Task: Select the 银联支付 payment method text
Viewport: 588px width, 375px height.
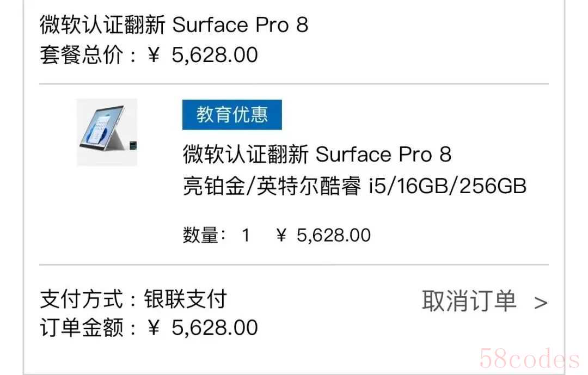Action: click(185, 299)
